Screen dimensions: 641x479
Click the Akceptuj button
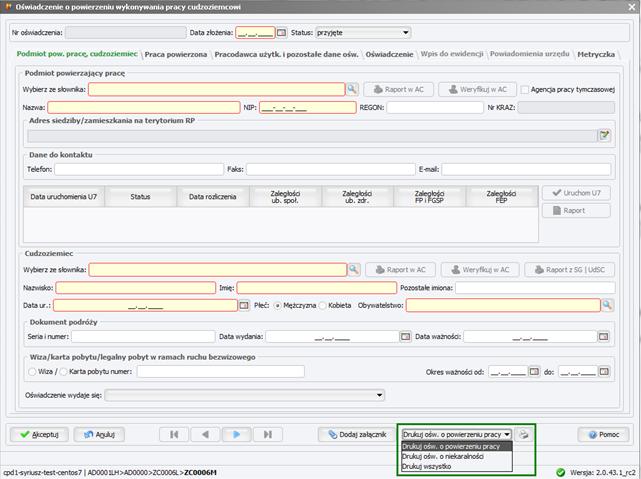click(x=39, y=434)
